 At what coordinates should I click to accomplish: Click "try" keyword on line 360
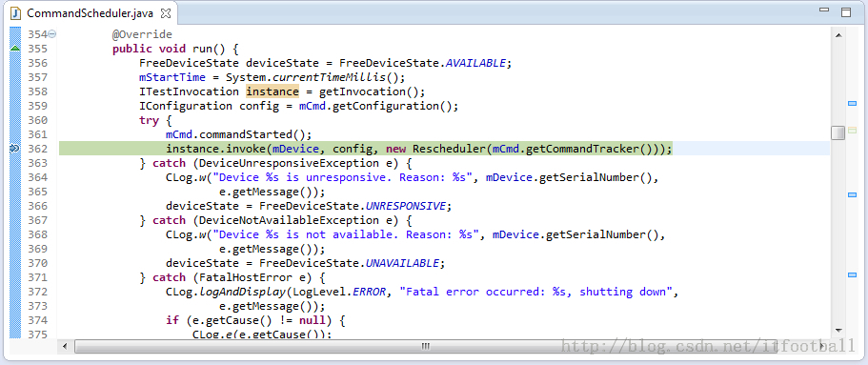[149, 120]
